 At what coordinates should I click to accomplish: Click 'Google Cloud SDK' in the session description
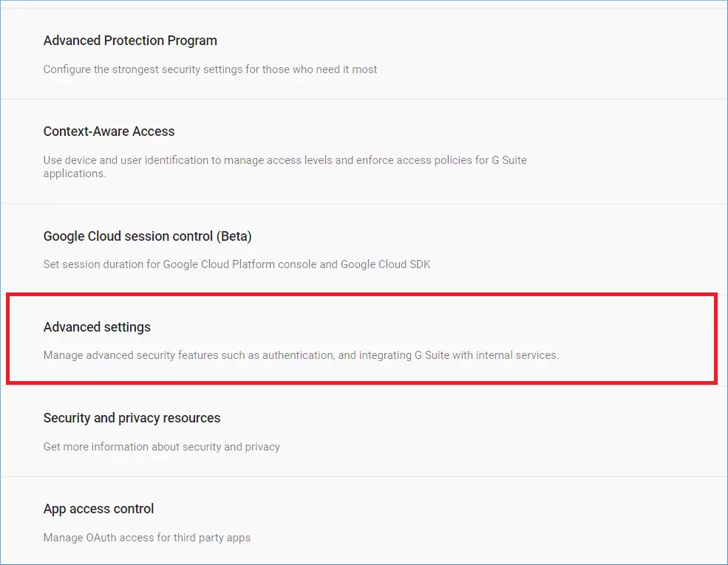pos(385,264)
